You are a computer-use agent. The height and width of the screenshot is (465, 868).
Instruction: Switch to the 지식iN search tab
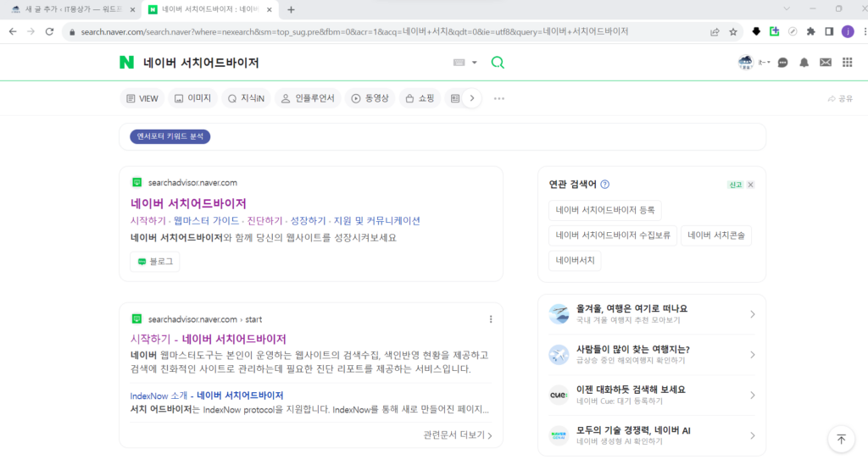pos(247,98)
